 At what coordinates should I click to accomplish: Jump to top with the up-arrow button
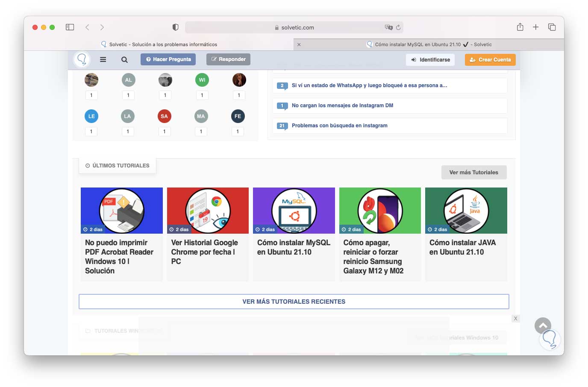click(543, 326)
